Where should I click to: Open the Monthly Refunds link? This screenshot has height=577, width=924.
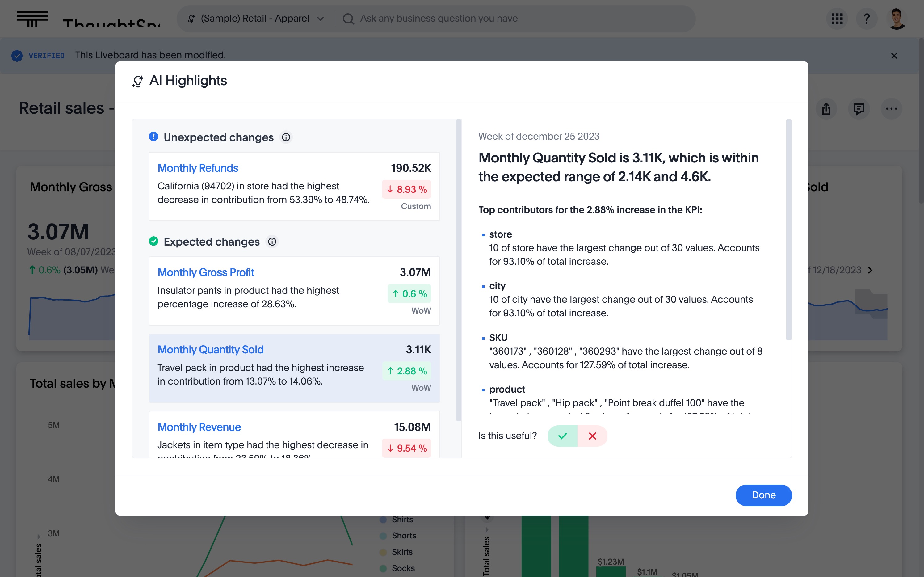[x=198, y=168]
